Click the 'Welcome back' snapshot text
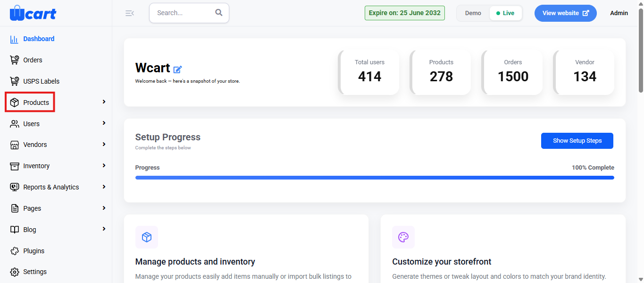Image resolution: width=644 pixels, height=283 pixels. point(188,81)
